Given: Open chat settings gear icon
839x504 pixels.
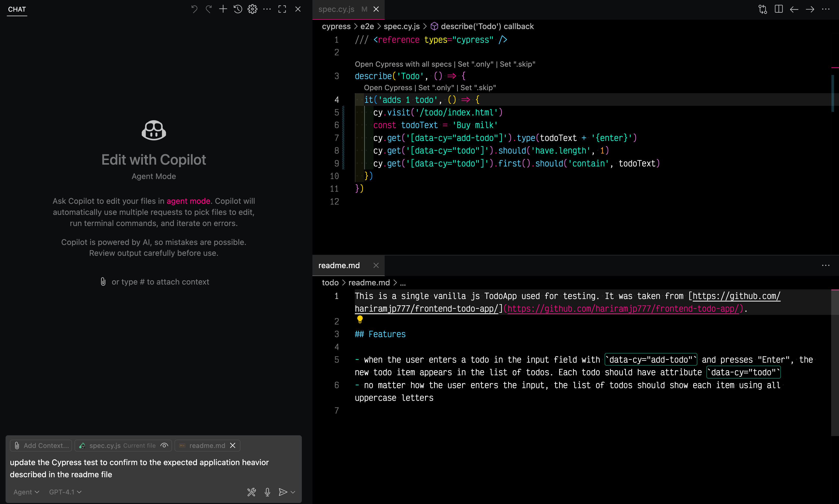Looking at the screenshot, I should [252, 9].
